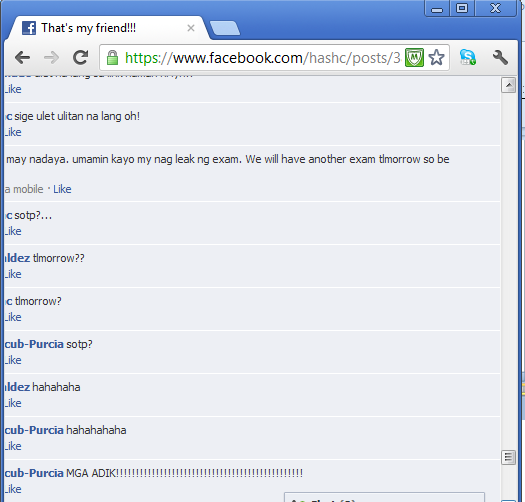Click the scrollbar up arrow

click(508, 85)
